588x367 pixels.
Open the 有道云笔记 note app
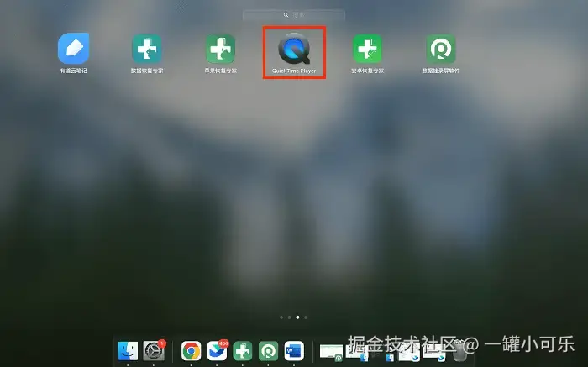[x=74, y=49]
